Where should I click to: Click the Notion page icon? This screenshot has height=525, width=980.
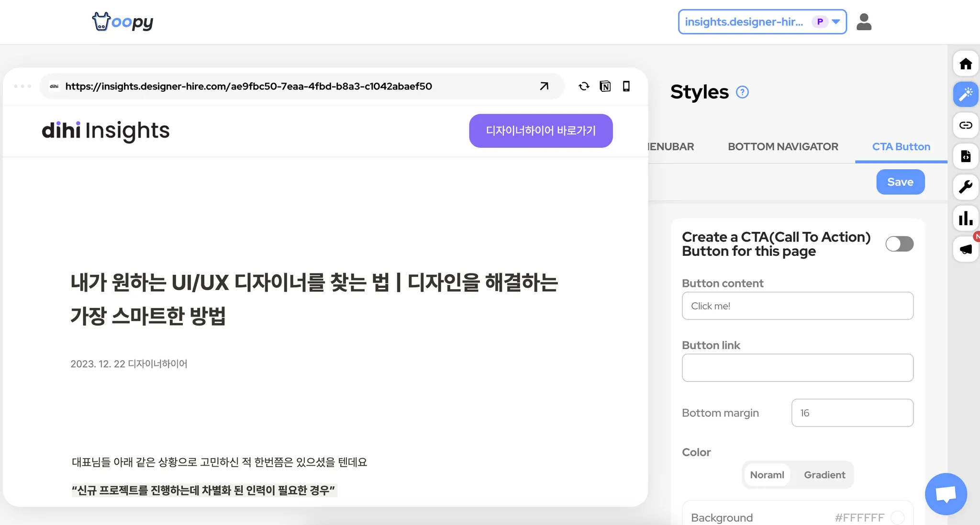pyautogui.click(x=605, y=86)
